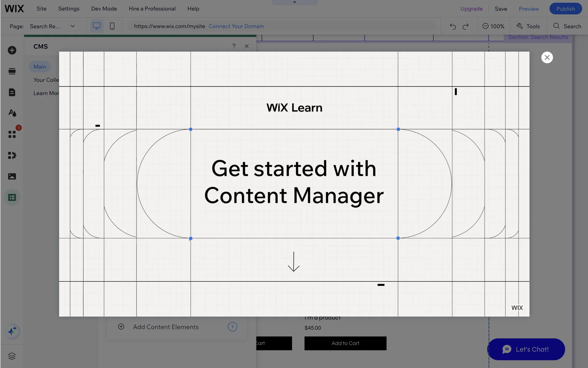Click the Publish button
The height and width of the screenshot is (368, 588).
pos(565,9)
